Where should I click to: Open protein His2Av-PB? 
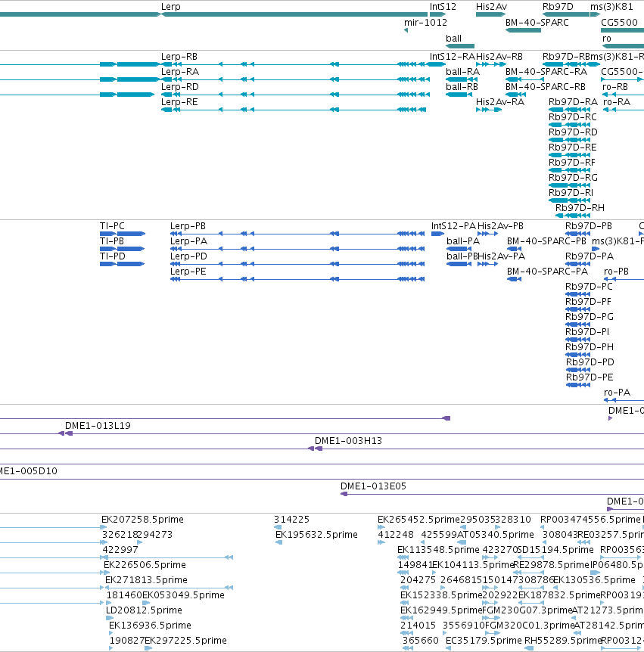[500, 226]
